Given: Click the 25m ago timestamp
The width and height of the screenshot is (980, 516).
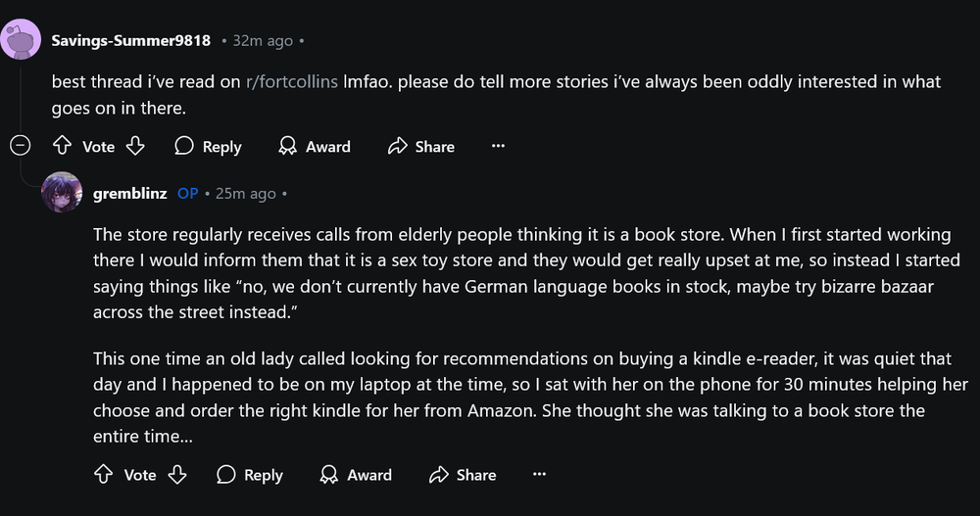Looking at the screenshot, I should (245, 193).
